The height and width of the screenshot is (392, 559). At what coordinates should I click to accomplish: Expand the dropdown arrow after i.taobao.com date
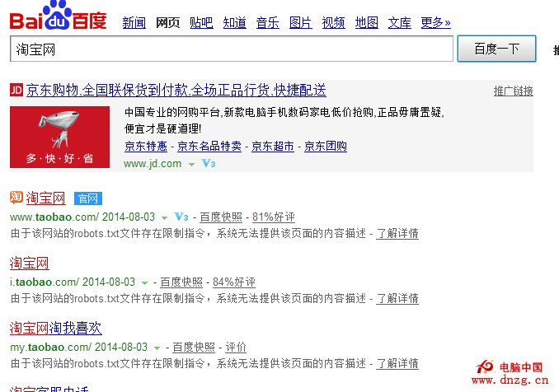144,282
